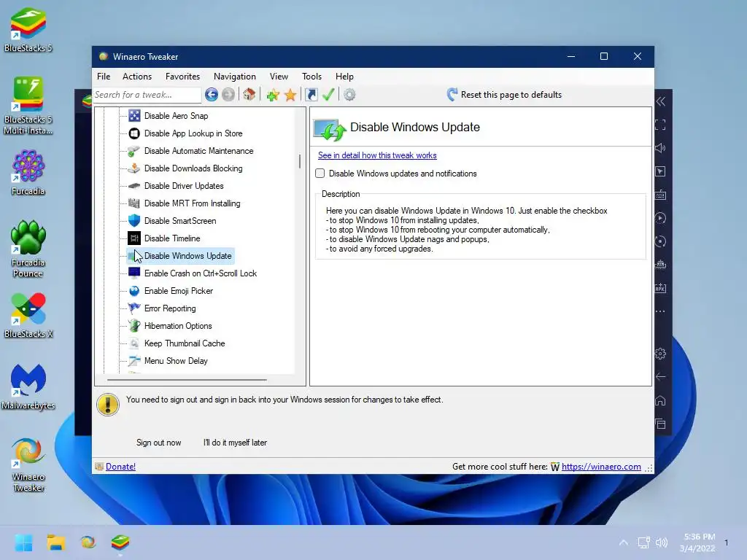Show hidden tray icons chevron

[x=623, y=542]
